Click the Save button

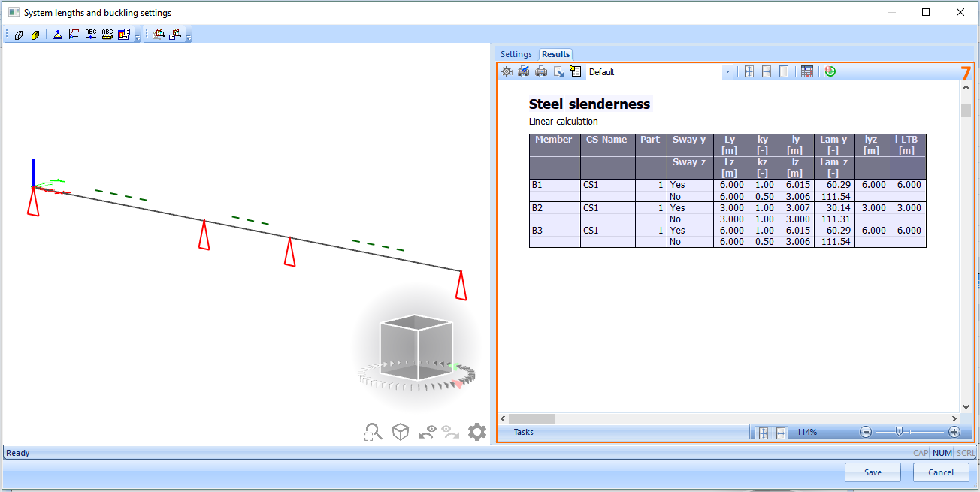pos(873,472)
